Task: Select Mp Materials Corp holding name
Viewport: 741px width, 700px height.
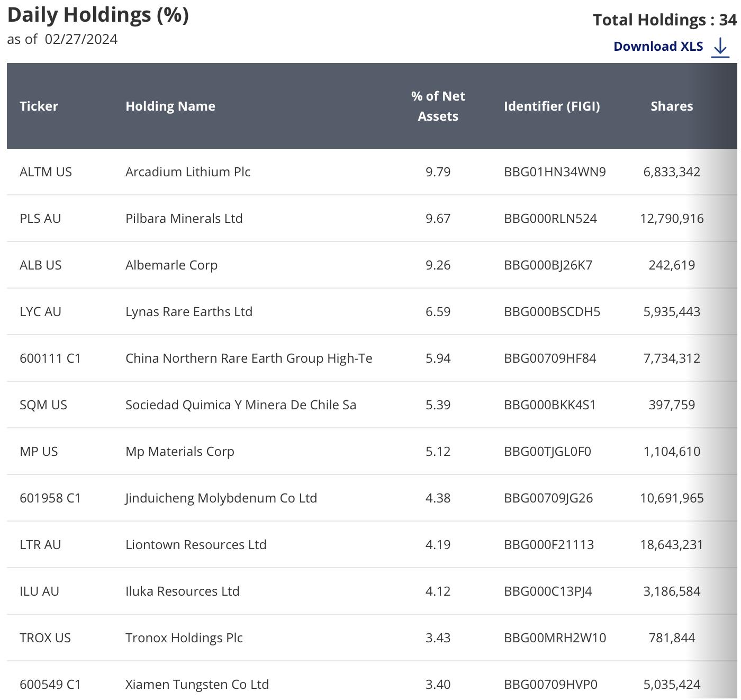Action: 180,451
